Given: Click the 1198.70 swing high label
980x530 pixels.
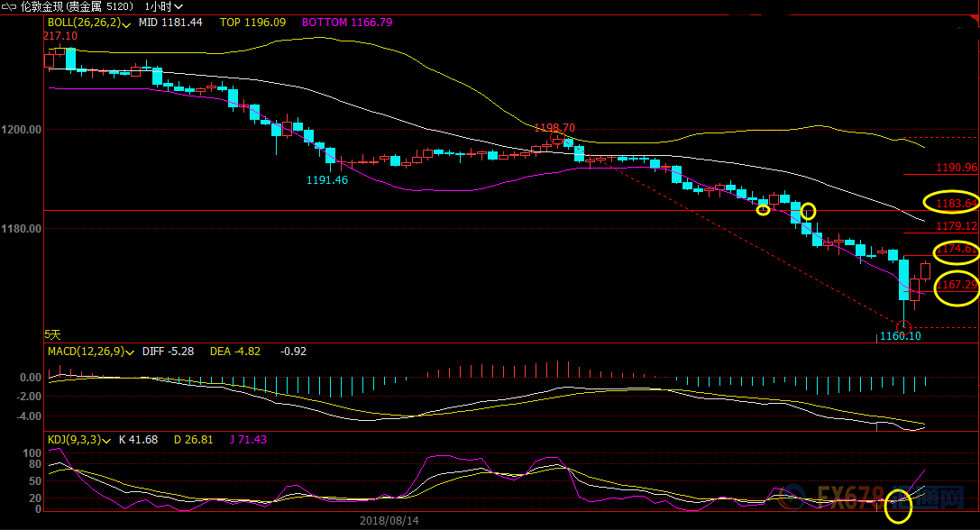Looking at the screenshot, I should (554, 128).
